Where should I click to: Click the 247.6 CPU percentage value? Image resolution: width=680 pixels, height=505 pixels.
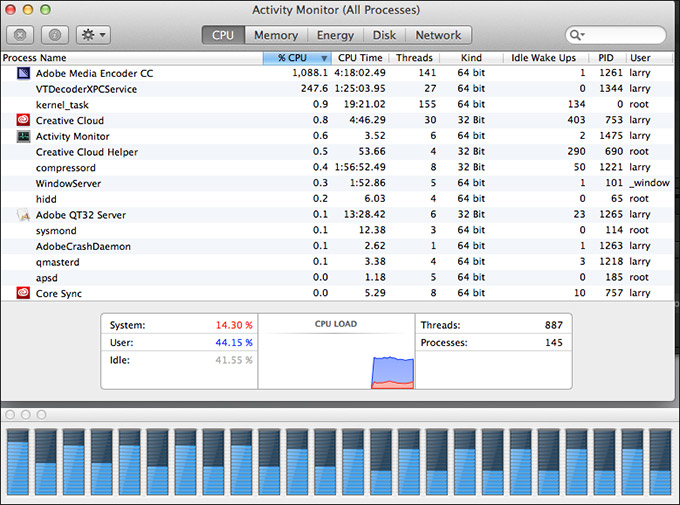(x=314, y=89)
